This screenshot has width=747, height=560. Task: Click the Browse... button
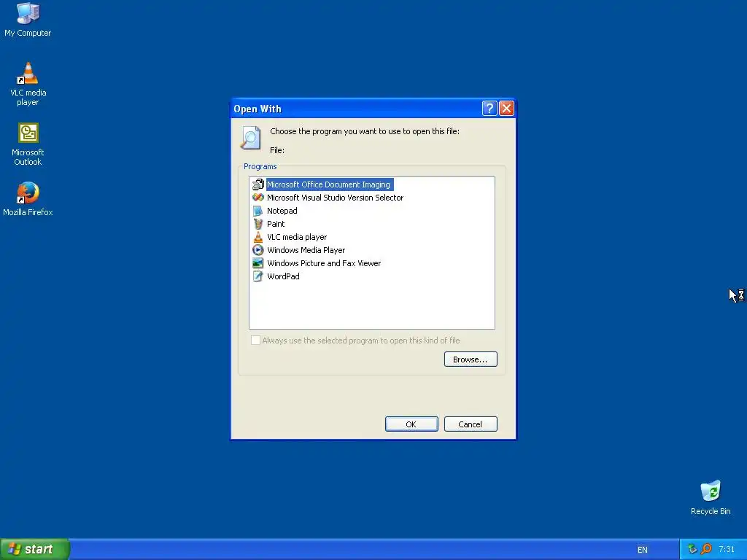pyautogui.click(x=471, y=359)
